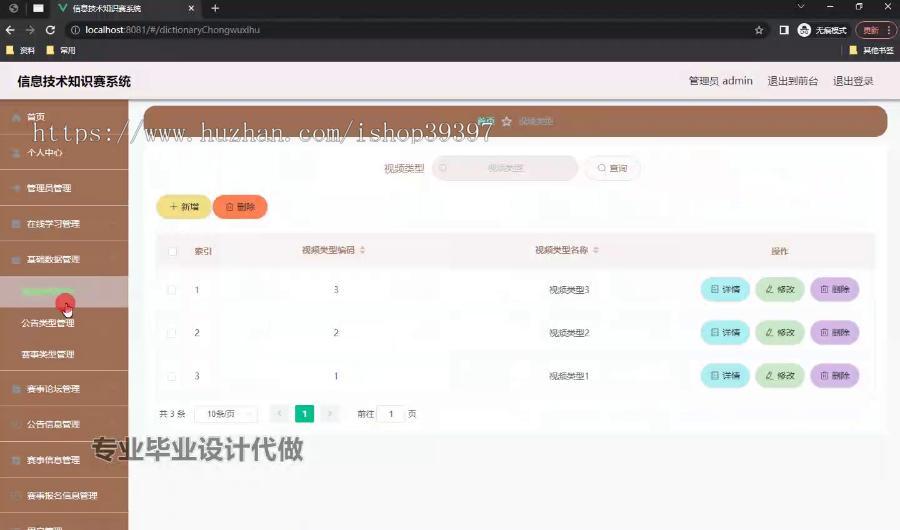Open the 常用 bookmarks folder
The height and width of the screenshot is (530, 900).
pos(61,51)
